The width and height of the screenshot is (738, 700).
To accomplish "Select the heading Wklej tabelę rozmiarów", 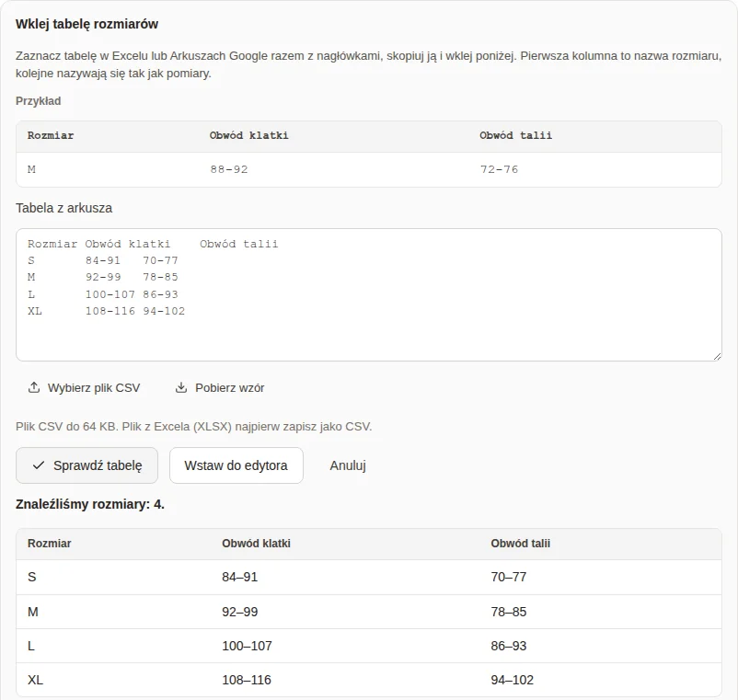I will click(87, 24).
